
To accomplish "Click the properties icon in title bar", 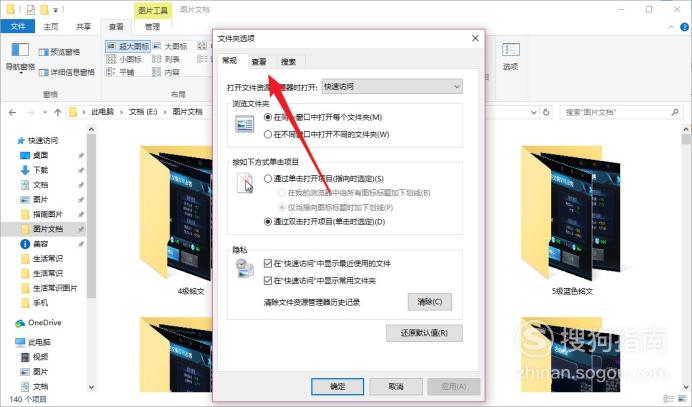I will click(x=30, y=9).
